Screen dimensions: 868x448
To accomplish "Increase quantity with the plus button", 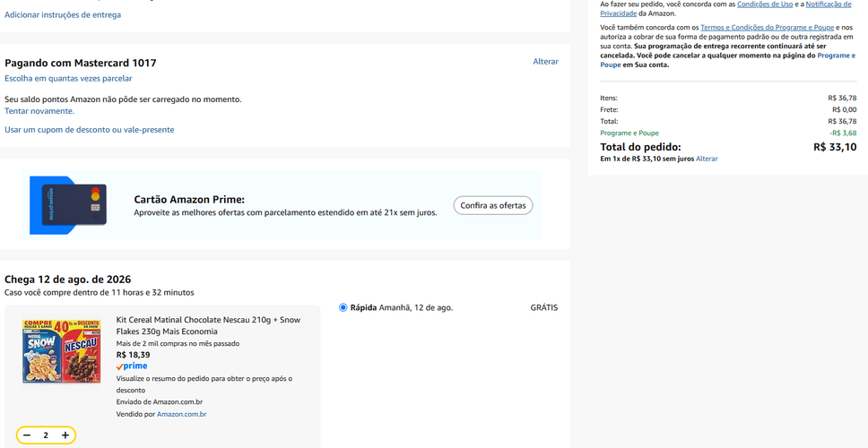I will coord(65,435).
